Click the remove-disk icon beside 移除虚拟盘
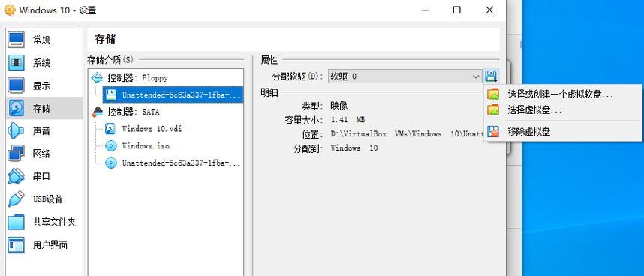The image size is (644, 276). [493, 132]
